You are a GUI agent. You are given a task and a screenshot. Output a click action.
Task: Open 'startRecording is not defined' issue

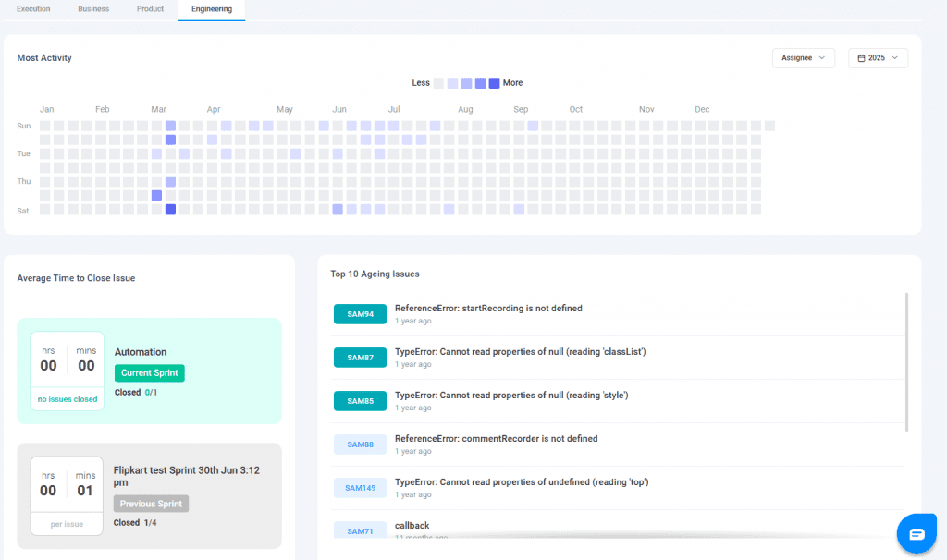(488, 309)
